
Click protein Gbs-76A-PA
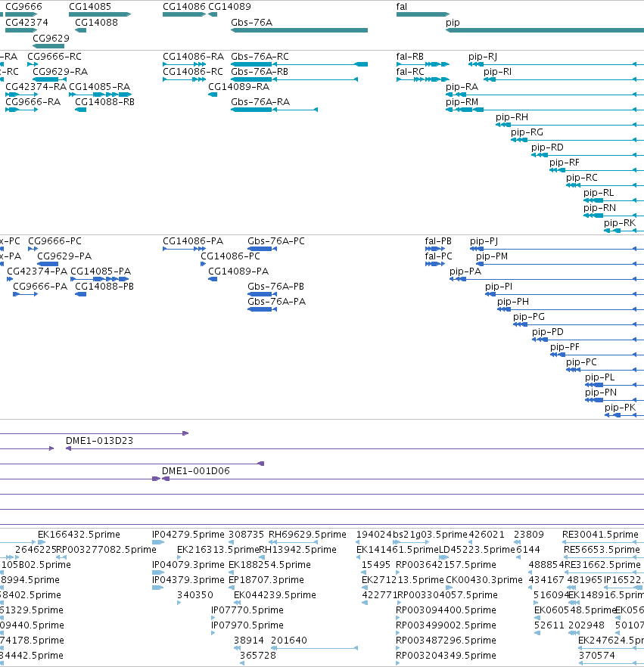click(276, 302)
